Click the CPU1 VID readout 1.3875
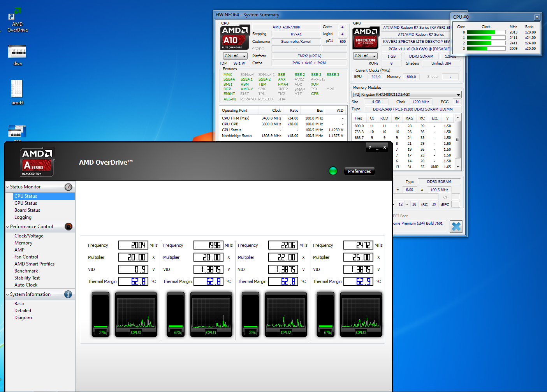This screenshot has width=547, height=392. 208,269
